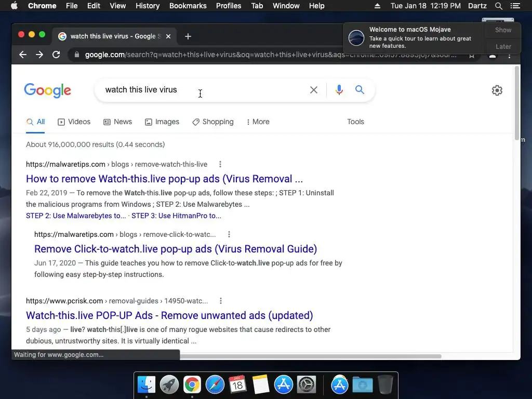Open Launchpad rocket from the Dock
Image resolution: width=532 pixels, height=399 pixels.
169,385
